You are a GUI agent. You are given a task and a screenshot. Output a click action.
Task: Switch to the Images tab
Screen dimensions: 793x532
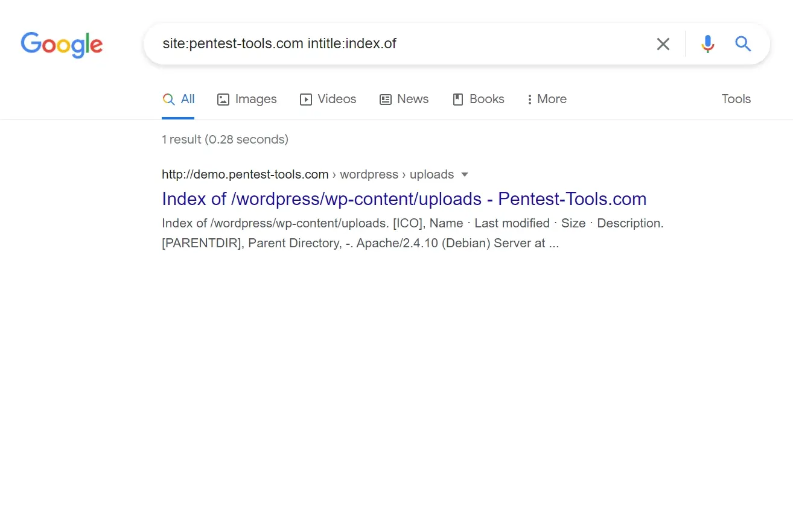[247, 99]
